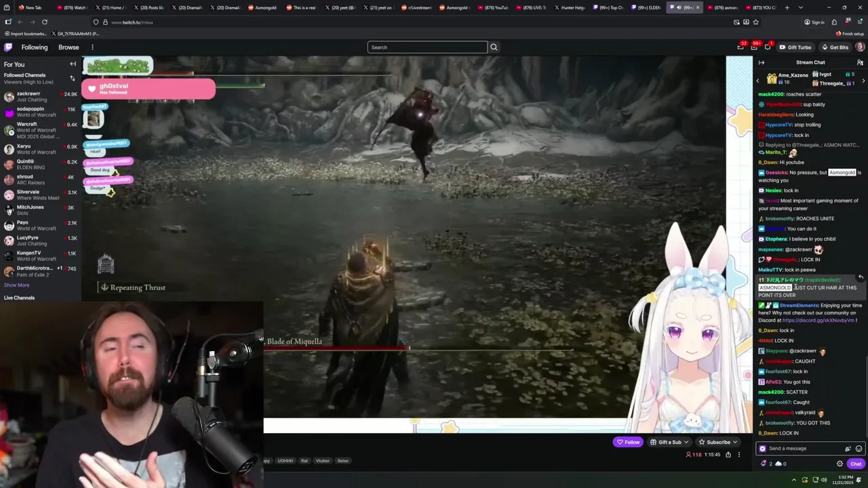Select the Vtuber stream tag
The height and width of the screenshot is (488, 868).
tap(323, 461)
